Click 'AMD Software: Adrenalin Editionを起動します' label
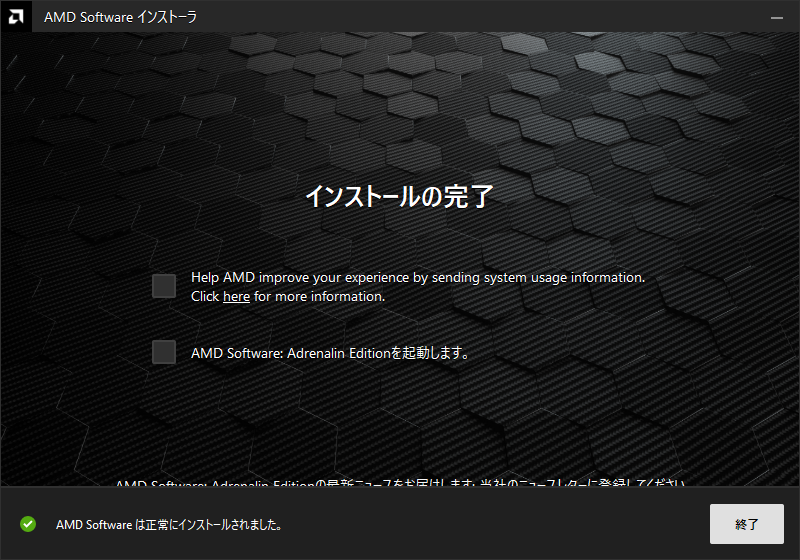800x560 pixels. [330, 353]
